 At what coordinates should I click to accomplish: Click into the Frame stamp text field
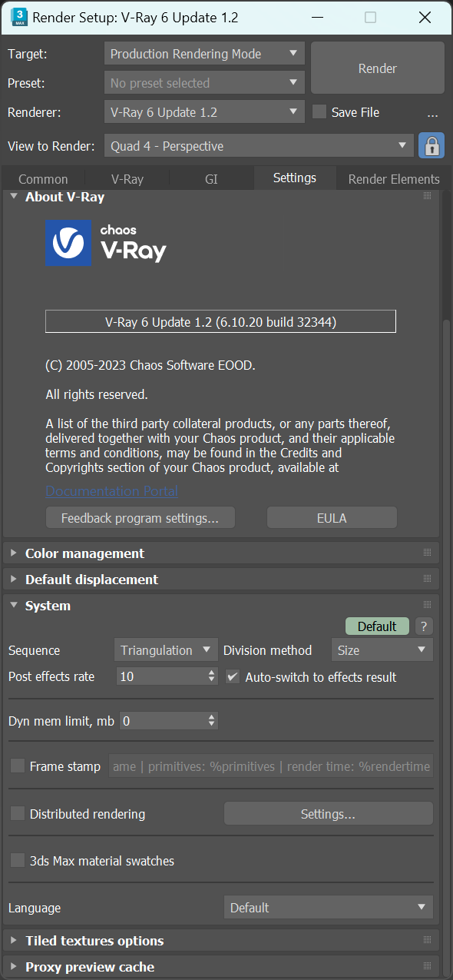[x=271, y=766]
